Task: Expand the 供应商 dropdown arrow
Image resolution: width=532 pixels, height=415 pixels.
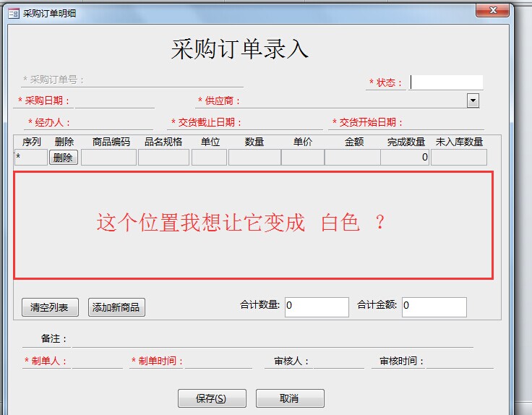Action: tap(473, 100)
